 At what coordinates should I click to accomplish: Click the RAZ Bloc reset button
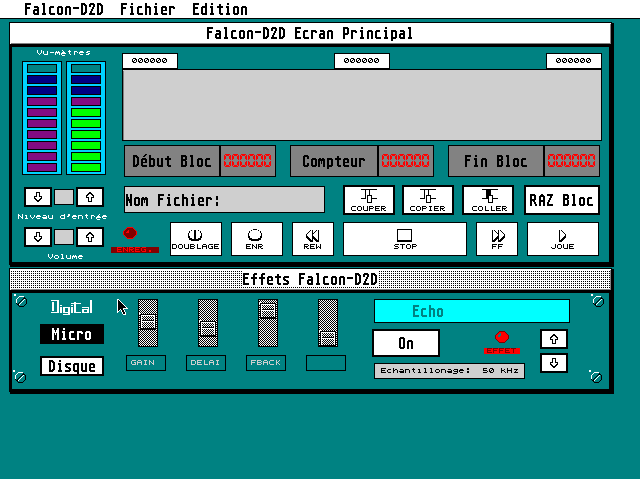(x=562, y=200)
